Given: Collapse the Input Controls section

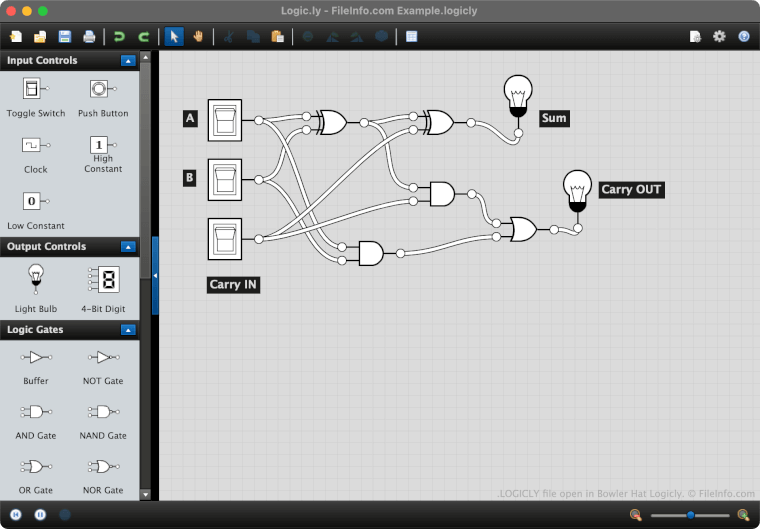Looking at the screenshot, I should coord(128,61).
